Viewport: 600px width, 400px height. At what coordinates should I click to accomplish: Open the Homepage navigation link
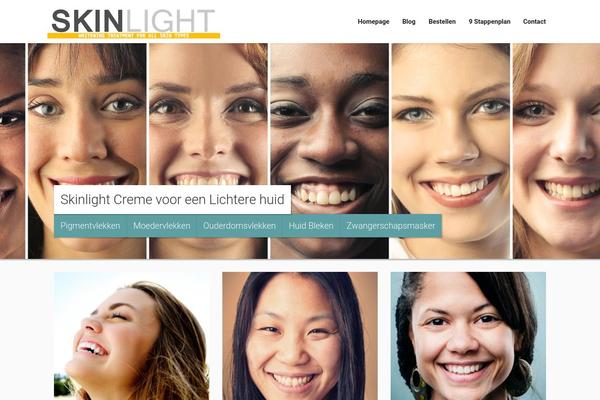point(373,21)
